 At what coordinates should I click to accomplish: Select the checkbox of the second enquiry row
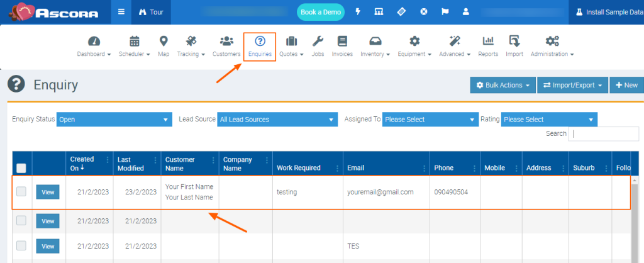click(x=21, y=220)
